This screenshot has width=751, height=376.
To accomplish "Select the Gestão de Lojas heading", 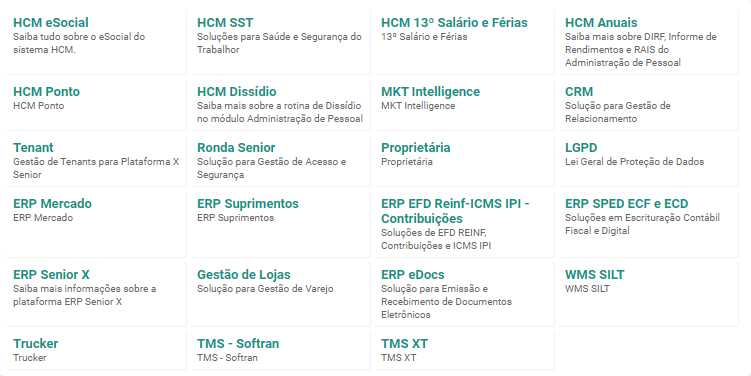I will point(244,274).
